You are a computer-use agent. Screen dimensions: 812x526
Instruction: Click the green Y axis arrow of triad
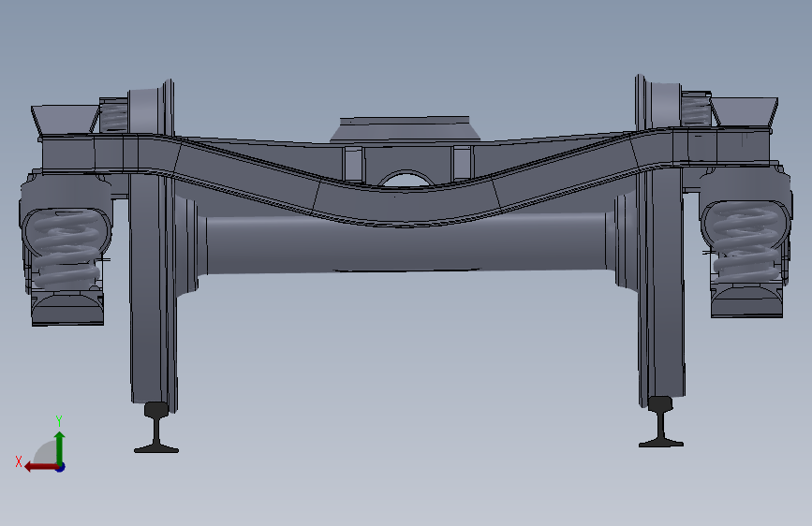(60, 447)
